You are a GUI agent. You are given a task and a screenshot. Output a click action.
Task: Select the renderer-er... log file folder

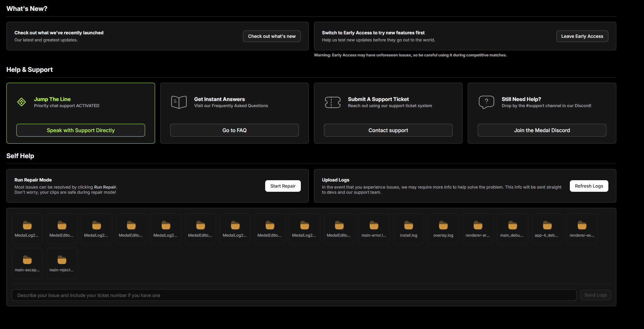pos(478,229)
